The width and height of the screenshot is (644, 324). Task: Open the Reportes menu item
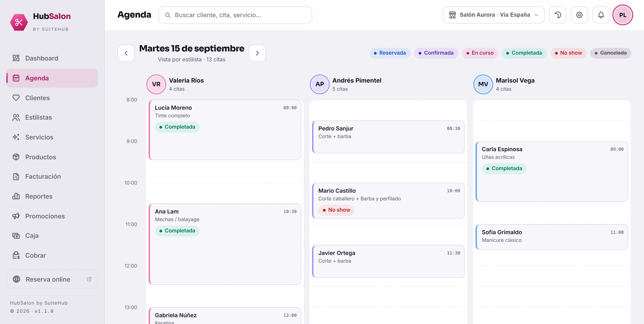point(52,196)
